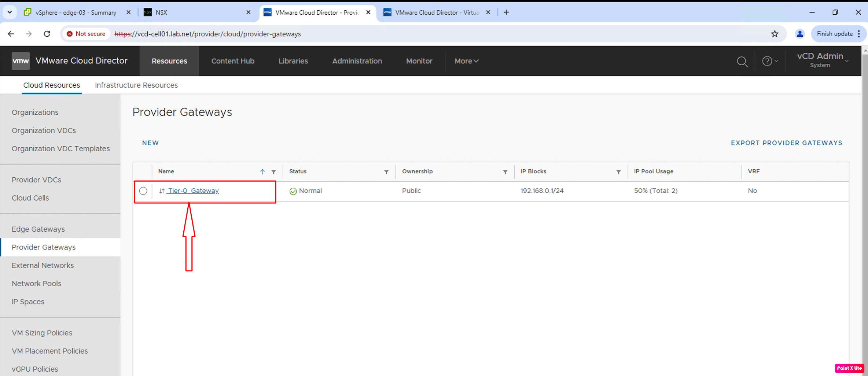Expand the More dropdown in navigation bar
The width and height of the screenshot is (868, 376).
click(466, 61)
